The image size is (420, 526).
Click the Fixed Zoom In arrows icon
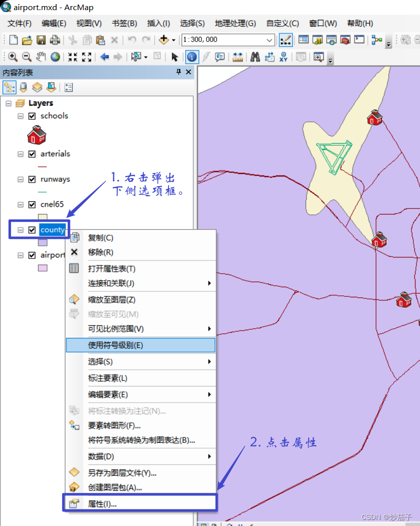pos(72,57)
